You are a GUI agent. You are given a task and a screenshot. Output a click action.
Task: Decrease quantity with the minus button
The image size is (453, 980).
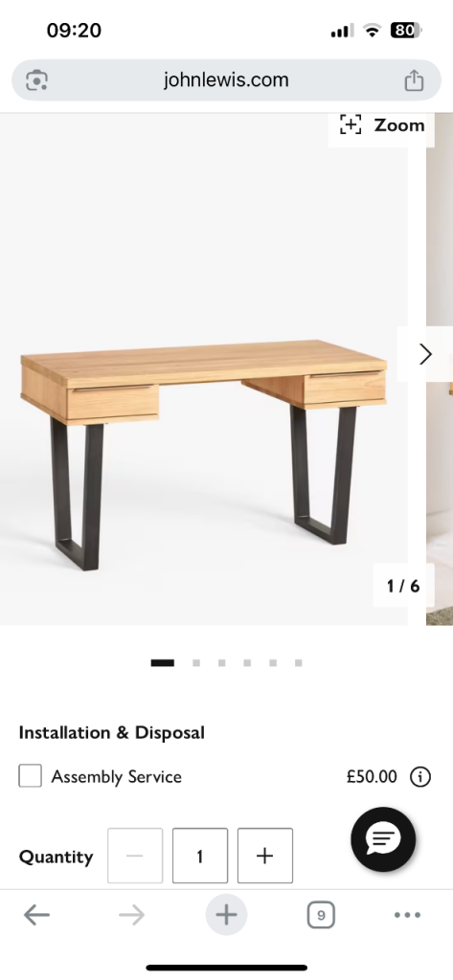pyautogui.click(x=134, y=856)
